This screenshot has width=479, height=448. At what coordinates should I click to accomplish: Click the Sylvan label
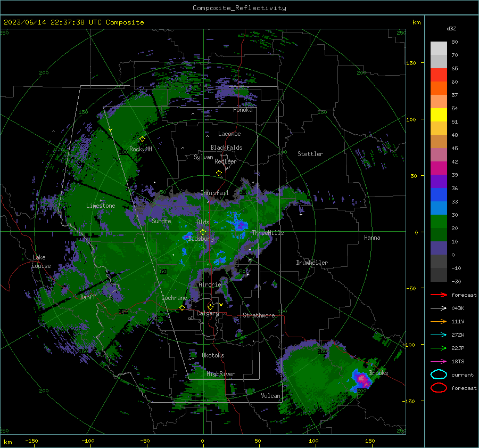point(203,157)
